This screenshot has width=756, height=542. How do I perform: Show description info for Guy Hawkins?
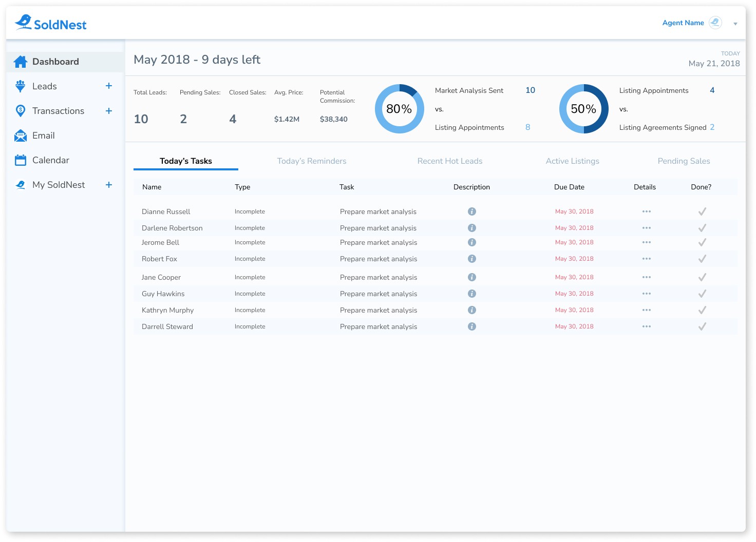pos(472,294)
